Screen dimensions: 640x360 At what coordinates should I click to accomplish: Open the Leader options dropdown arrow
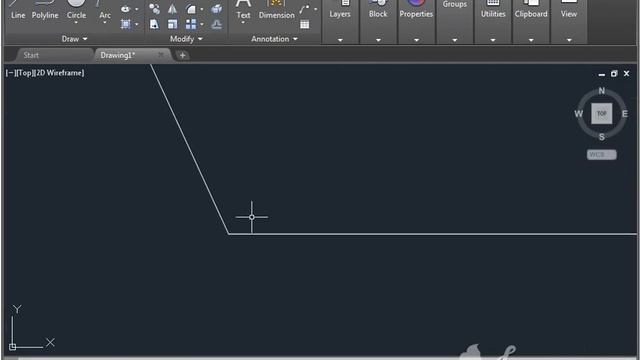tap(316, 9)
